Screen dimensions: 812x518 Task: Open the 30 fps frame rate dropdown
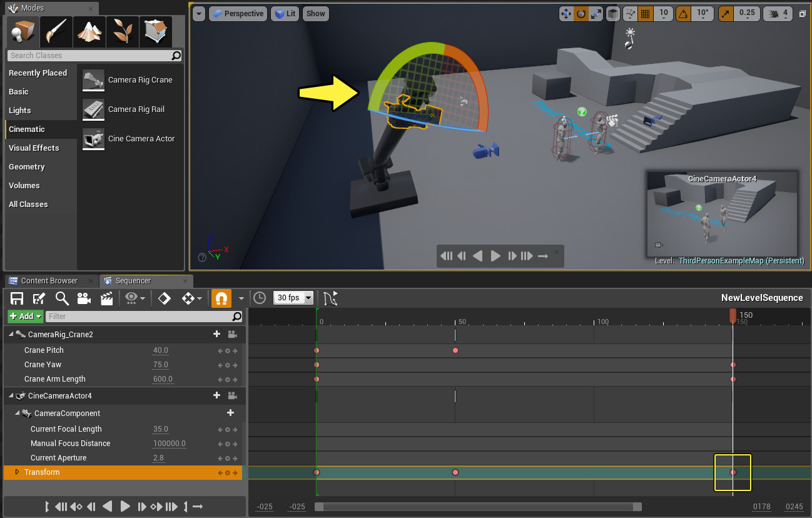293,298
